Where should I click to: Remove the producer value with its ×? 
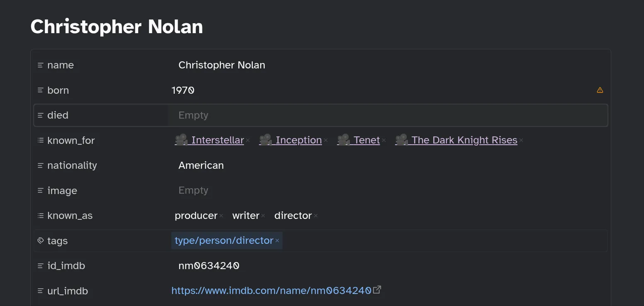point(222,216)
